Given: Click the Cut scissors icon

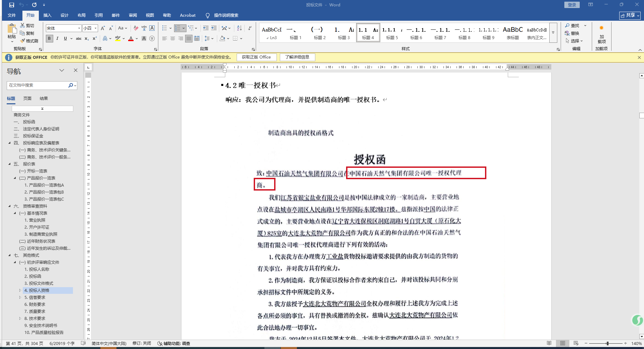Looking at the screenshot, I should pos(22,25).
